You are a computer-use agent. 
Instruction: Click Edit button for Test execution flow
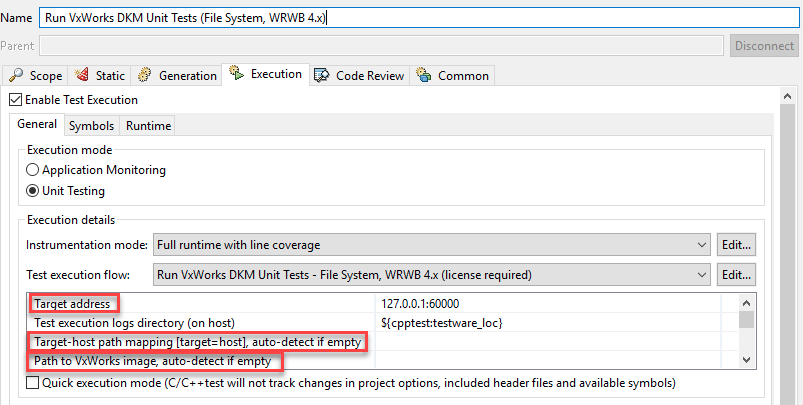point(736,274)
